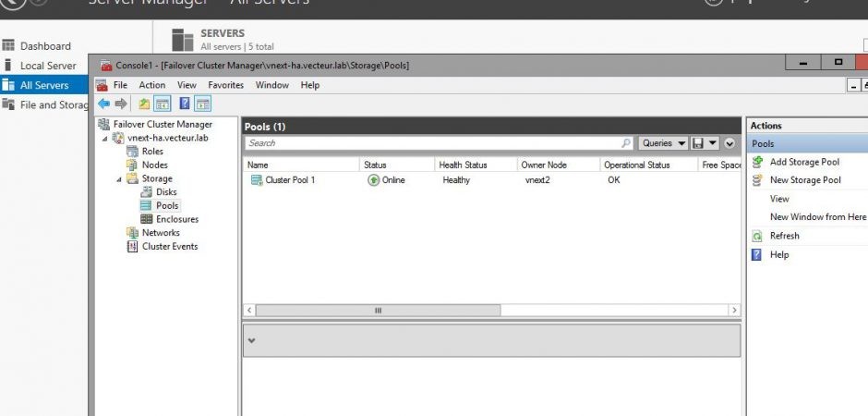Open the Favorites menu
The image size is (868, 416).
pos(225,85)
